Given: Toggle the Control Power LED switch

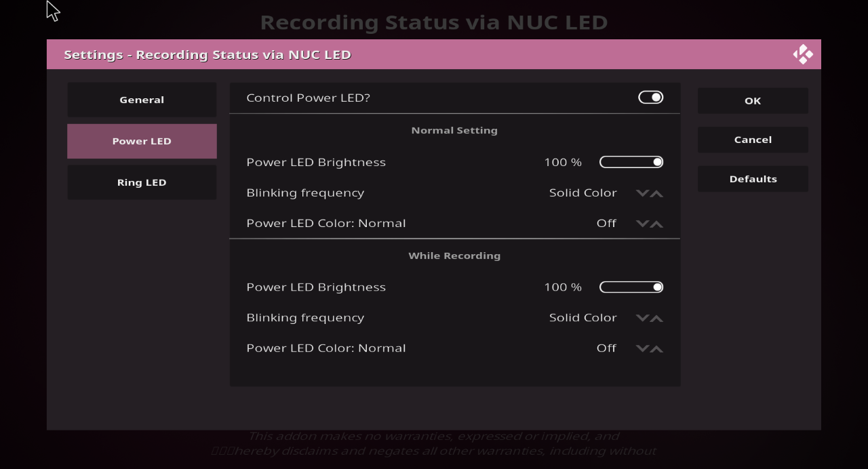Looking at the screenshot, I should (650, 98).
